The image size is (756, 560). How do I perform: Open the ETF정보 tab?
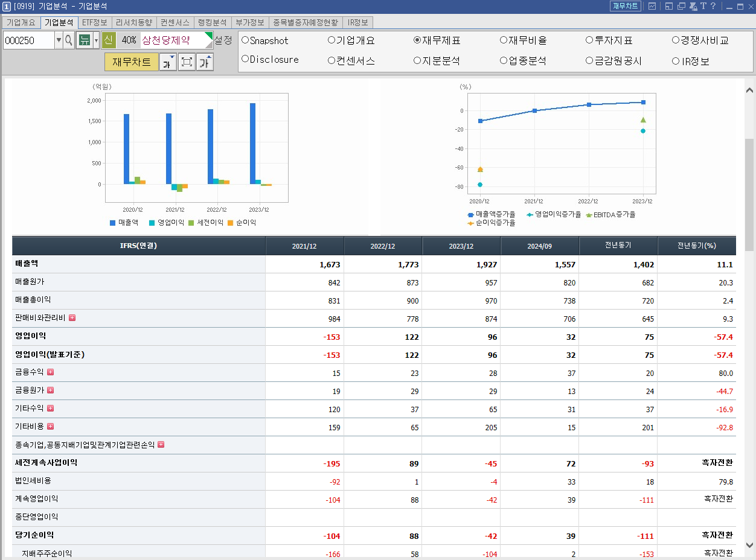(x=95, y=22)
